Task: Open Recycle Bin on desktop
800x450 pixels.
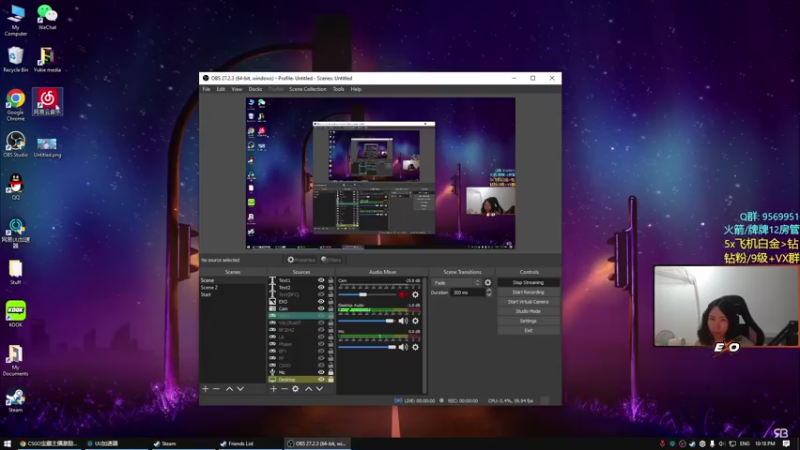Action: pyautogui.click(x=15, y=59)
